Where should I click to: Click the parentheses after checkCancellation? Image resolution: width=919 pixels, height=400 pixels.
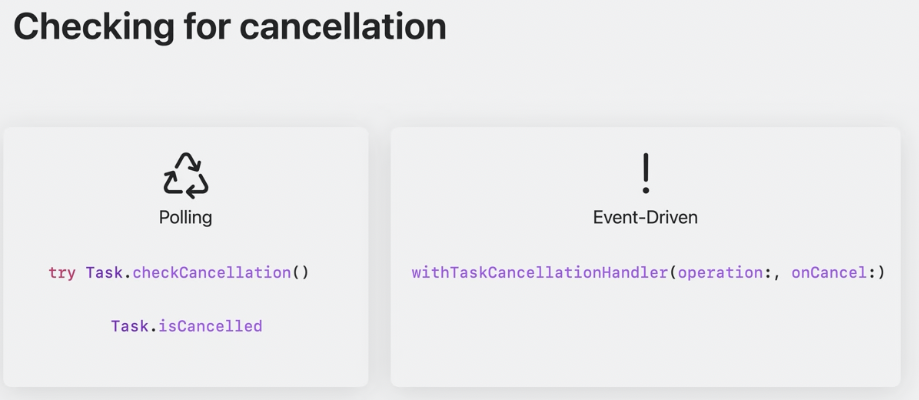coord(299,273)
